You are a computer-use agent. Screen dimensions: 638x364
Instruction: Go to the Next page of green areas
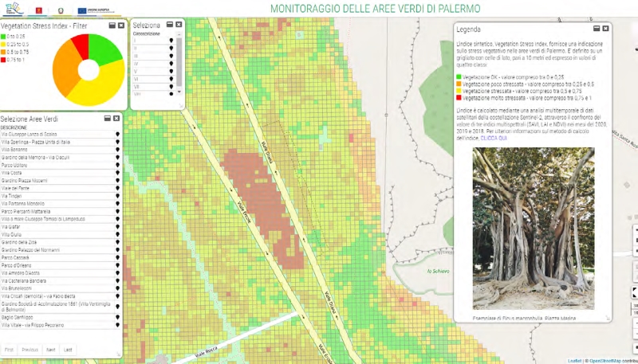pyautogui.click(x=51, y=350)
